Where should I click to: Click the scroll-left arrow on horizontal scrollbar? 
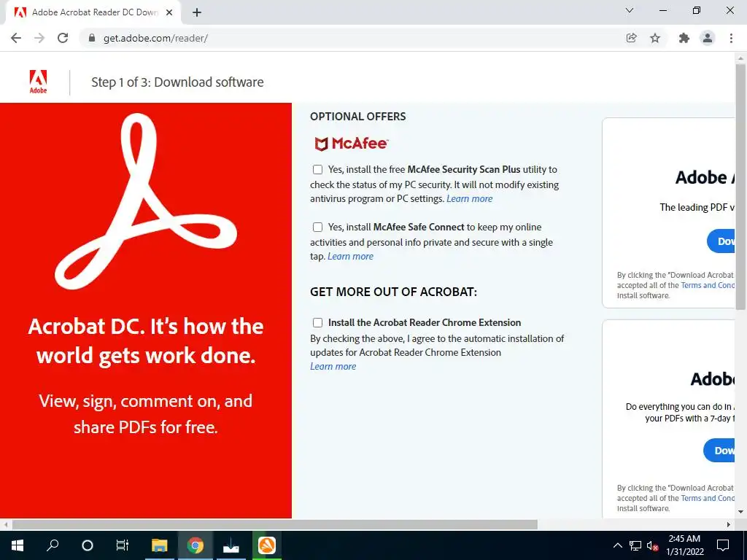[x=6, y=525]
